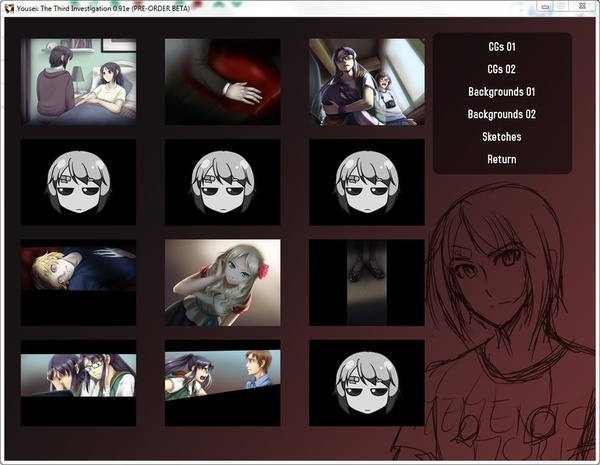Close the Yousei game window
The image size is (600, 465).
[582, 7]
